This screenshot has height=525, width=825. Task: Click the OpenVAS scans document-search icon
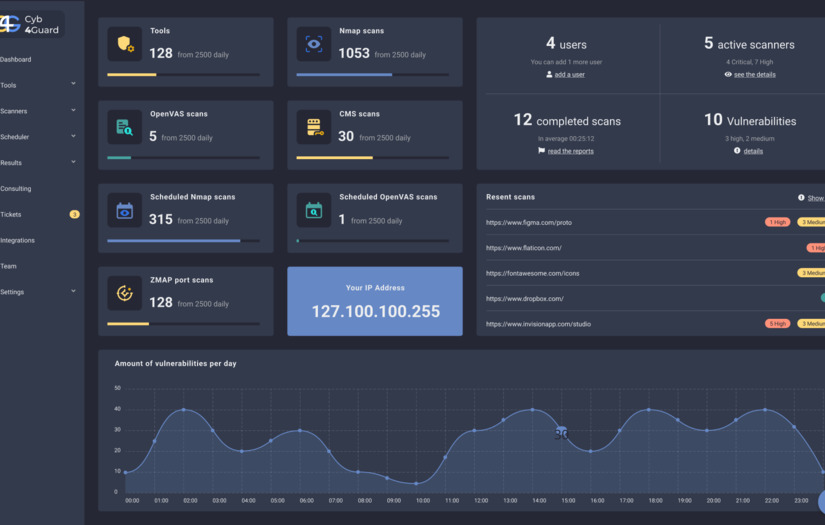(x=125, y=127)
